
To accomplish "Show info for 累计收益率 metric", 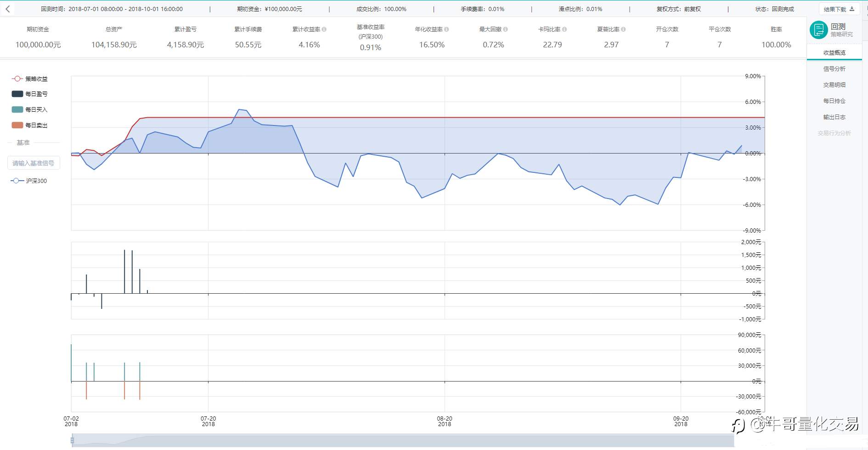I will tap(324, 29).
